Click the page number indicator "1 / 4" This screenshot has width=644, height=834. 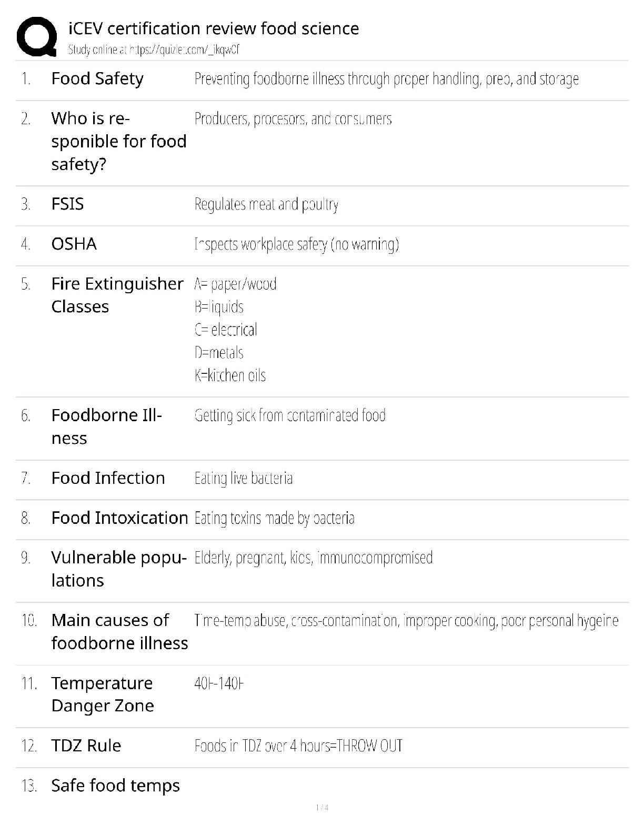pyautogui.click(x=322, y=808)
